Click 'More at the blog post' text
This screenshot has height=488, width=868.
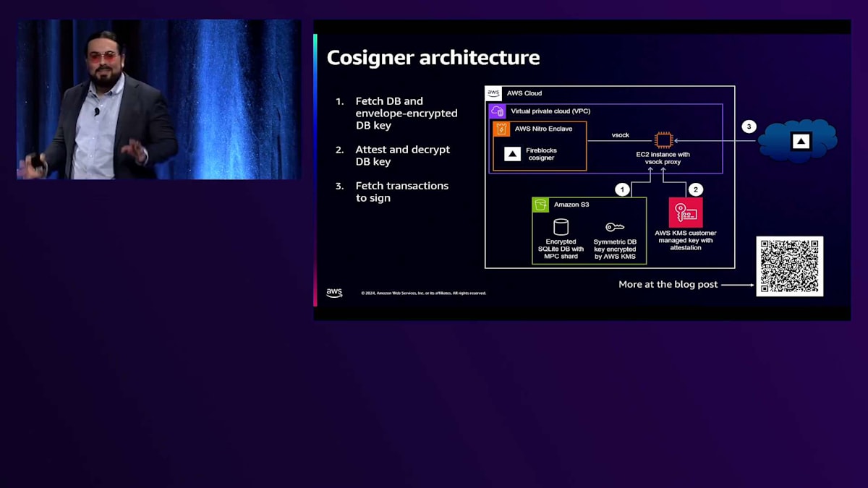pyautogui.click(x=668, y=285)
